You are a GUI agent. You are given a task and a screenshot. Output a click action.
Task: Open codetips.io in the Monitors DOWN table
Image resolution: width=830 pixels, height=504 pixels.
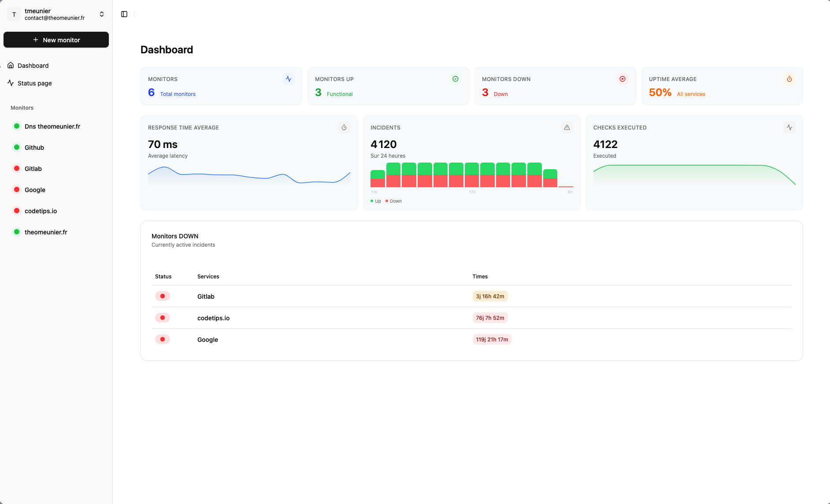click(213, 318)
